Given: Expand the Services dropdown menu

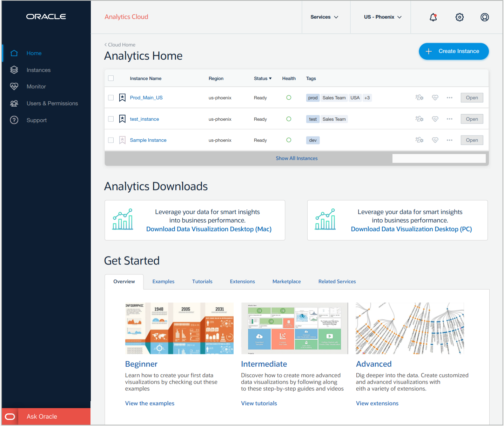Looking at the screenshot, I should (x=324, y=17).
